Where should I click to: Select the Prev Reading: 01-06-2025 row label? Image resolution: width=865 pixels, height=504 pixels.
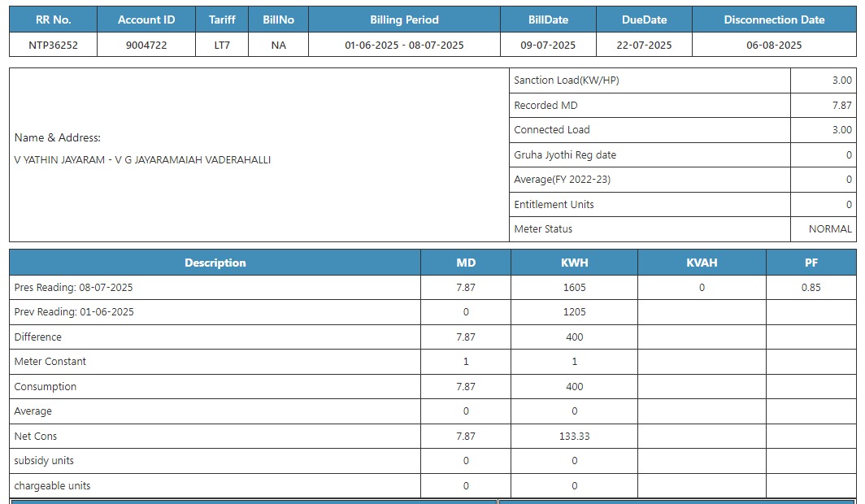coord(74,311)
